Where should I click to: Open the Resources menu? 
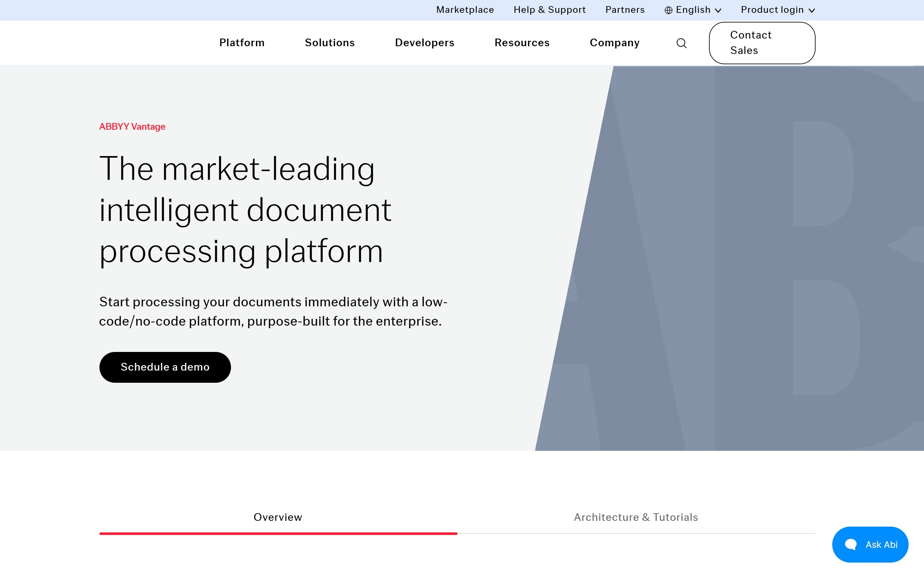[522, 43]
